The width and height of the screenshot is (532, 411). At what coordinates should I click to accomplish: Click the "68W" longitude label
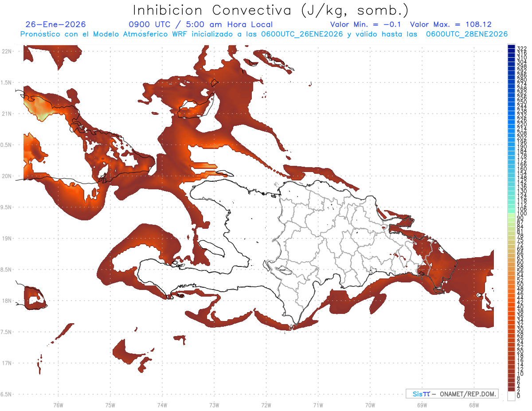474,405
